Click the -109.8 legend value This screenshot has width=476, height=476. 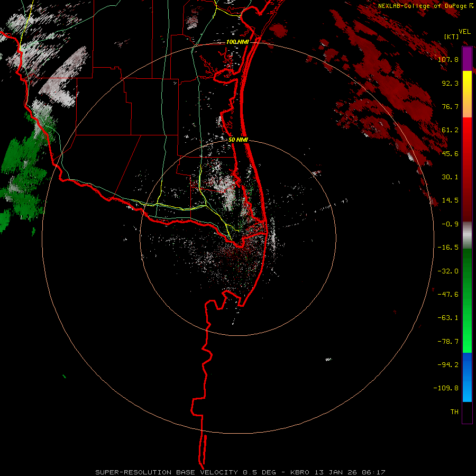coord(446,388)
